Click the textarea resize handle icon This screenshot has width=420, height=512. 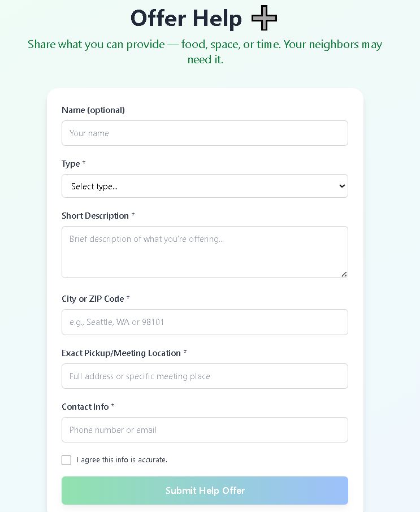344,274
